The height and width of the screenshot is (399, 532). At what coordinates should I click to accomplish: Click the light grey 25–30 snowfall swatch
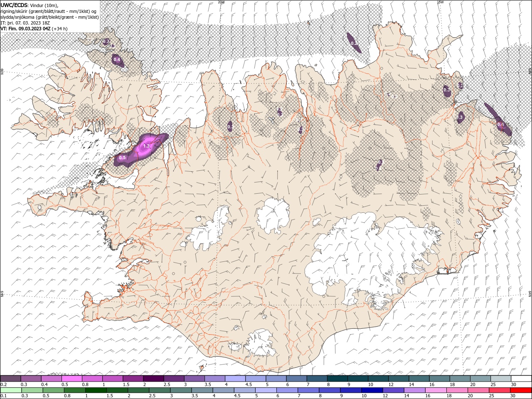pos(500,379)
